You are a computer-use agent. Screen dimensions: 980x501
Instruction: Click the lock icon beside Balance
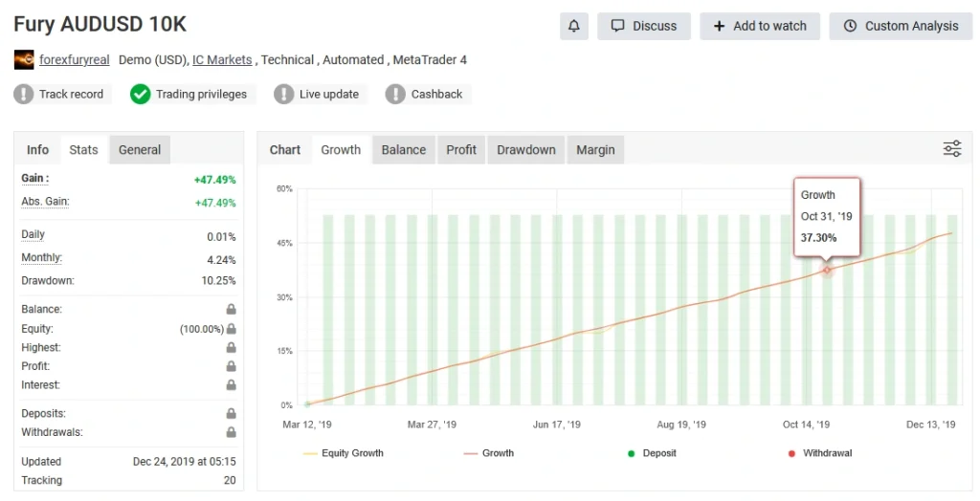click(x=232, y=309)
